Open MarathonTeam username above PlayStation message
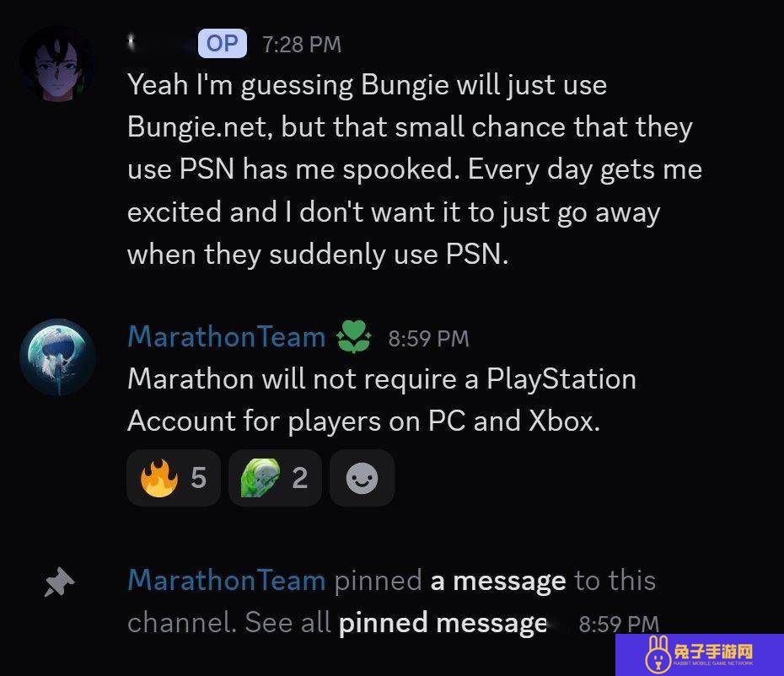Viewport: 784px width, 676px height. point(227,336)
